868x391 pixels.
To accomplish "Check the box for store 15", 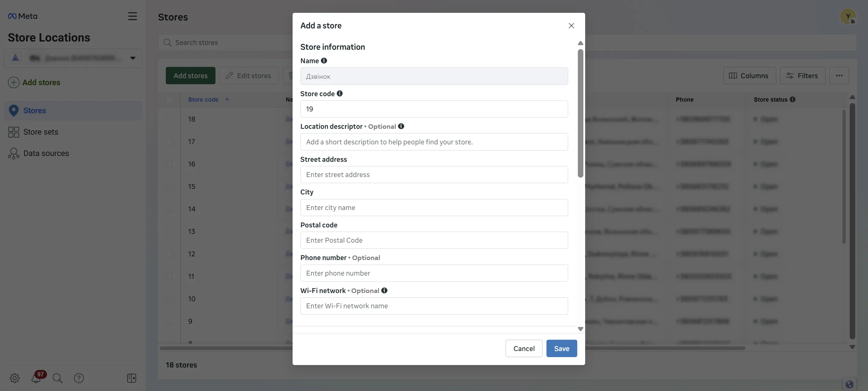I will pyautogui.click(x=169, y=186).
